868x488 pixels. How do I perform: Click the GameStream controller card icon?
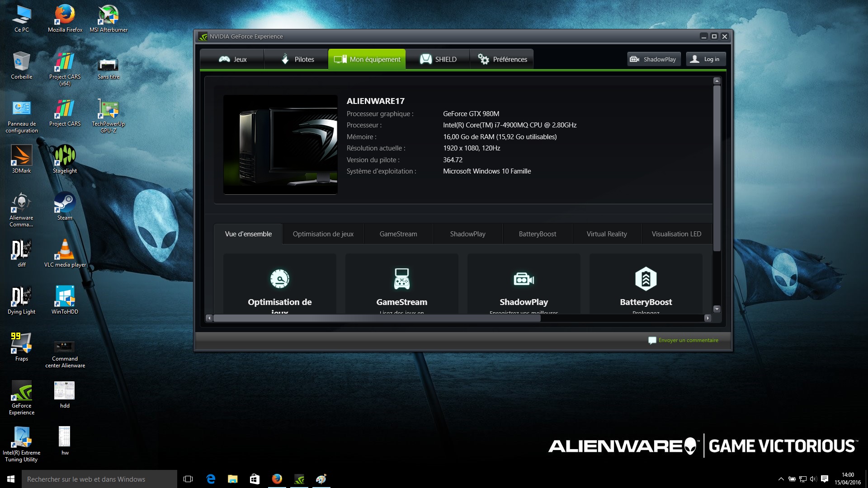tap(402, 279)
